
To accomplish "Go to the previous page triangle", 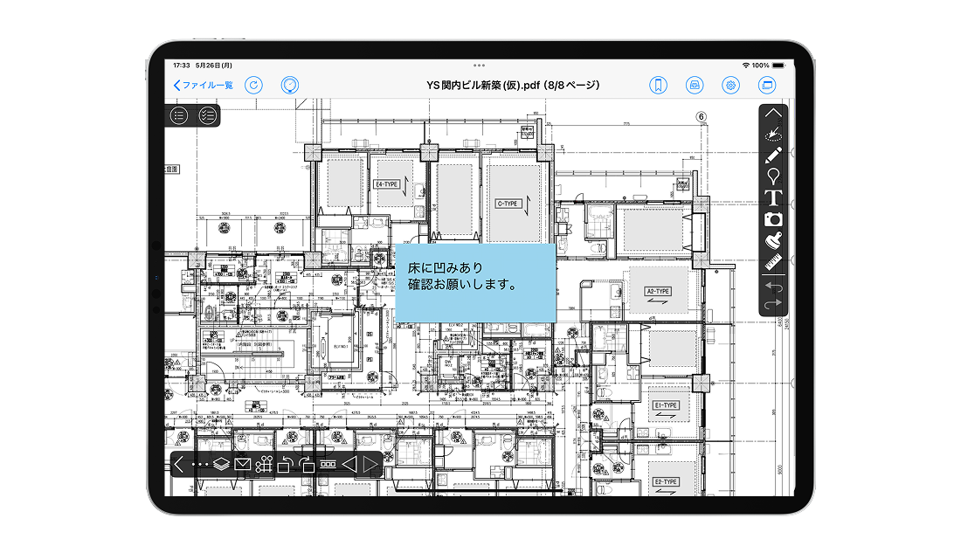I will [349, 465].
